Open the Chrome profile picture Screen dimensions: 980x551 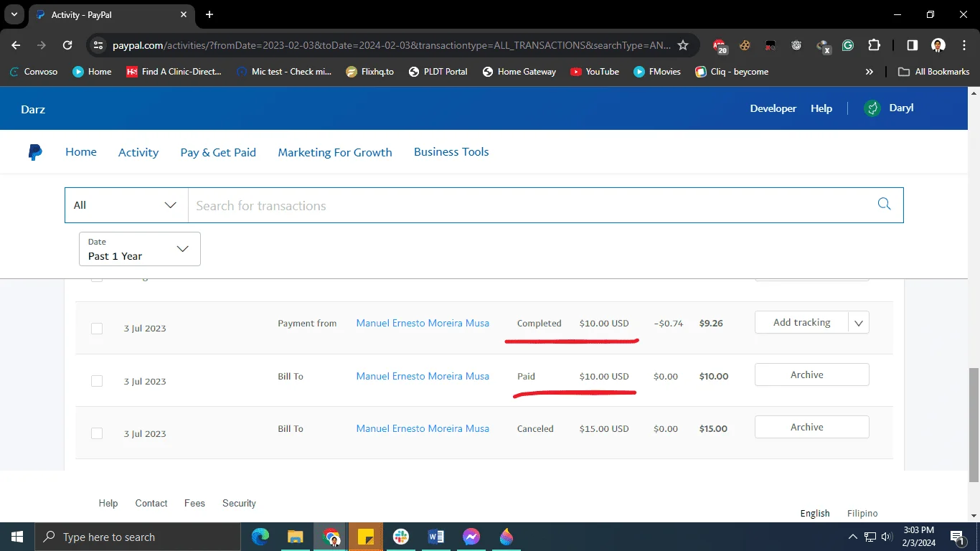point(938,45)
